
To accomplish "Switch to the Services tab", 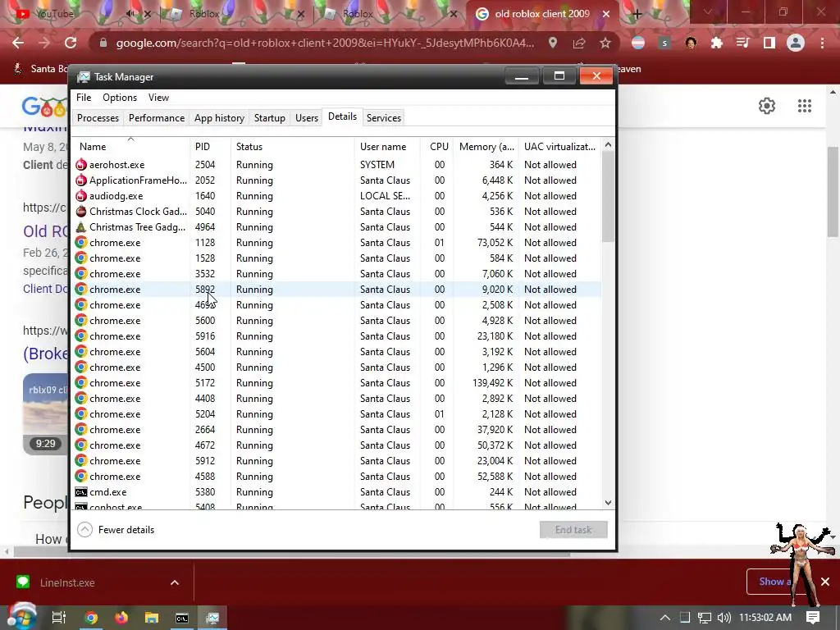I will [384, 118].
